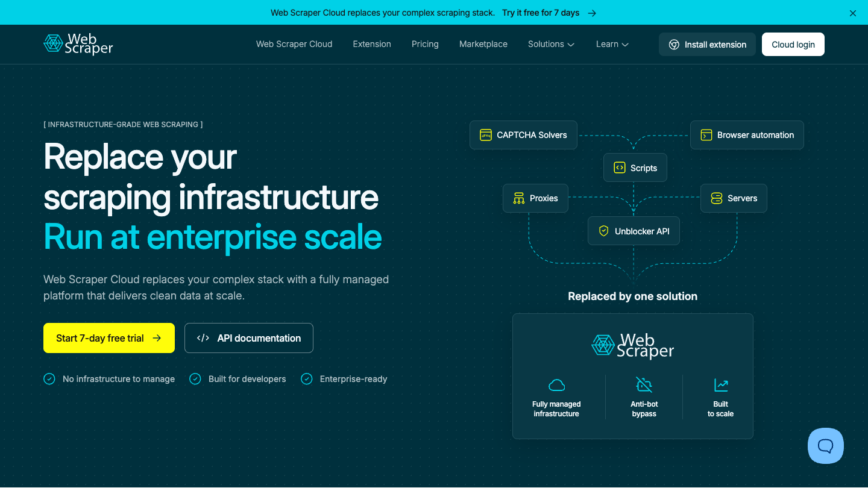Click the Anti-bot bypass text
This screenshot has width=868, height=488.
[x=644, y=409]
